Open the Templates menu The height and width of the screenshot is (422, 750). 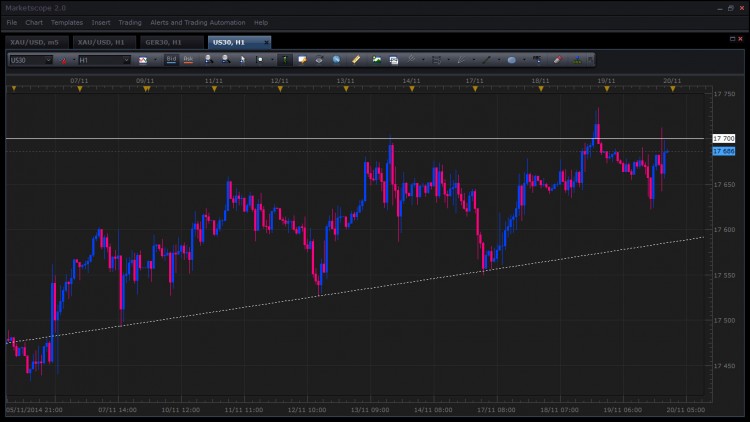pyautogui.click(x=66, y=22)
